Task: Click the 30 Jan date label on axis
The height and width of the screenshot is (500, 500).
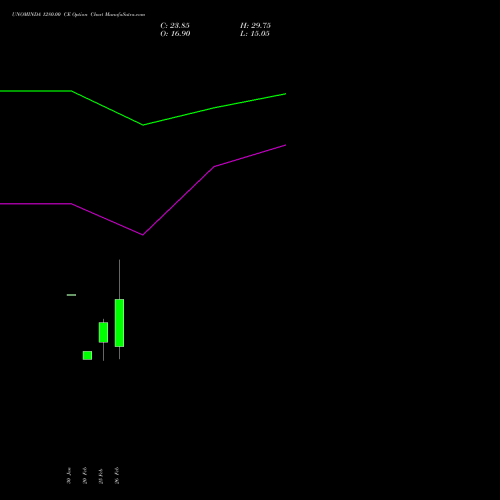Action: (69, 476)
